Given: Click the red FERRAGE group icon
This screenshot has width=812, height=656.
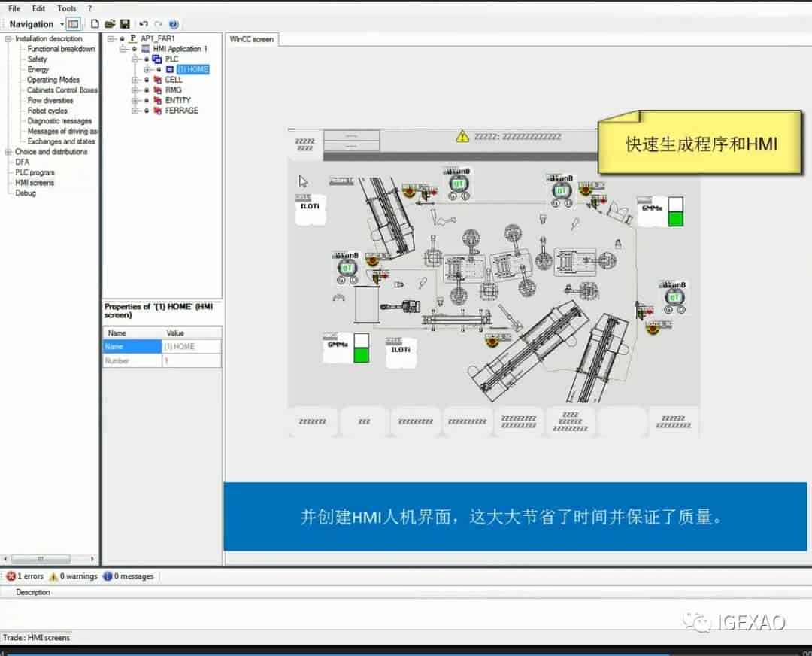Looking at the screenshot, I should 157,111.
